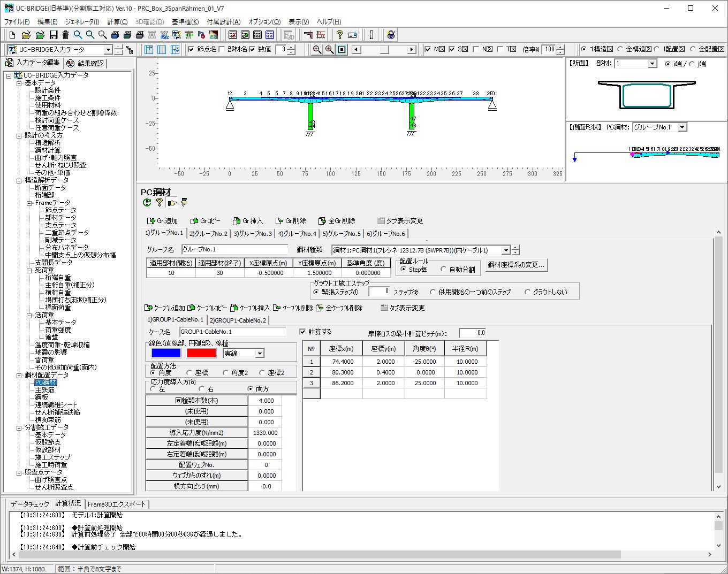Click the yellow question mark help icon
The image size is (728, 574).
(x=339, y=35)
